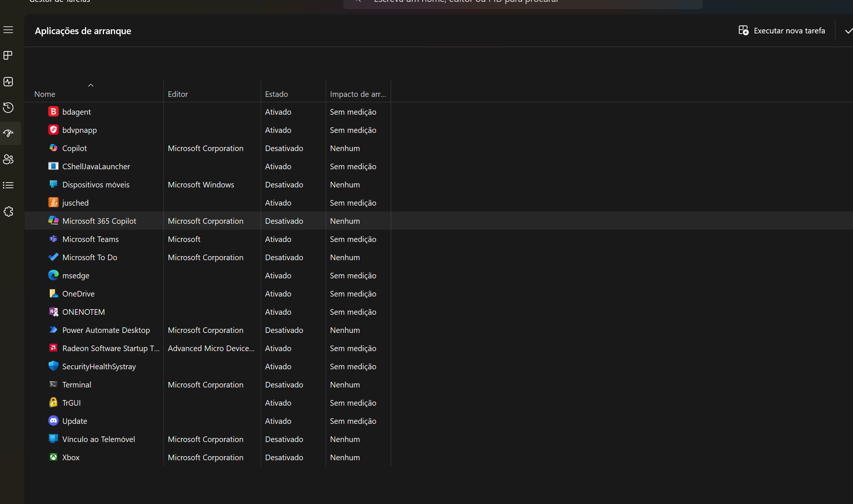Click the msedge browser icon

pos(53,275)
